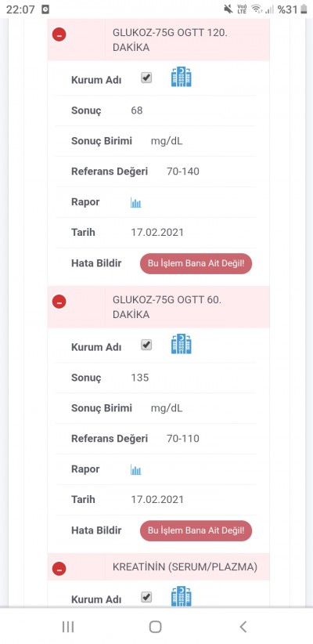Screen dimensions: 313x644
Task: Toggle Kurum Adı checkbox under OGTT 120. DAKİKA
Action: (x=146, y=78)
